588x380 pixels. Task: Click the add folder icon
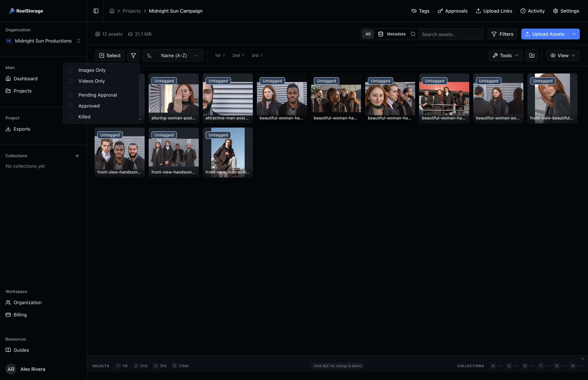532,55
